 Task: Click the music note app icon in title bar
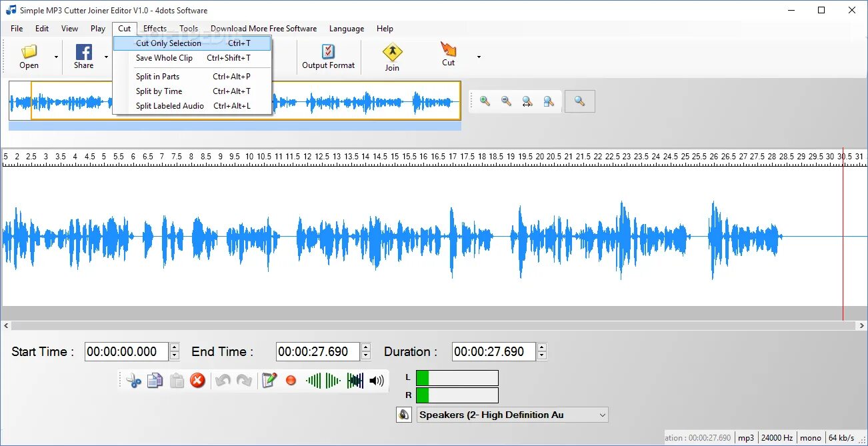10,10
